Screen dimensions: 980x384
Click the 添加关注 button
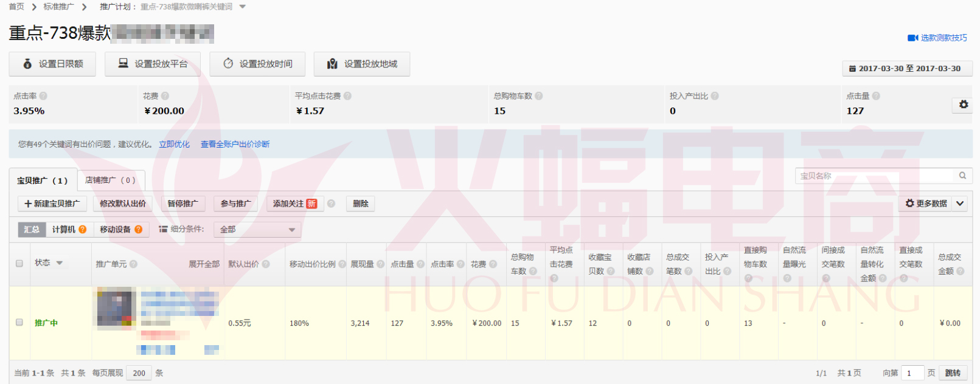tap(295, 204)
